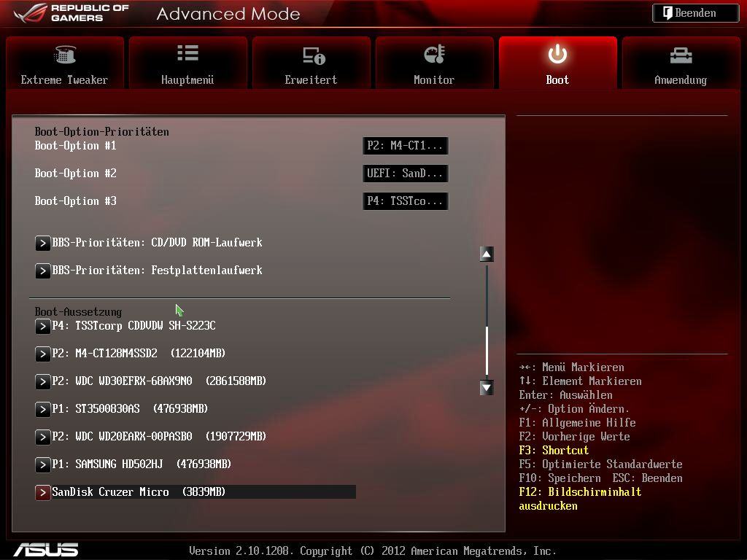Click arrow next to SAMSUNG HD502HJ
This screenshot has height=560, width=747.
click(x=42, y=464)
